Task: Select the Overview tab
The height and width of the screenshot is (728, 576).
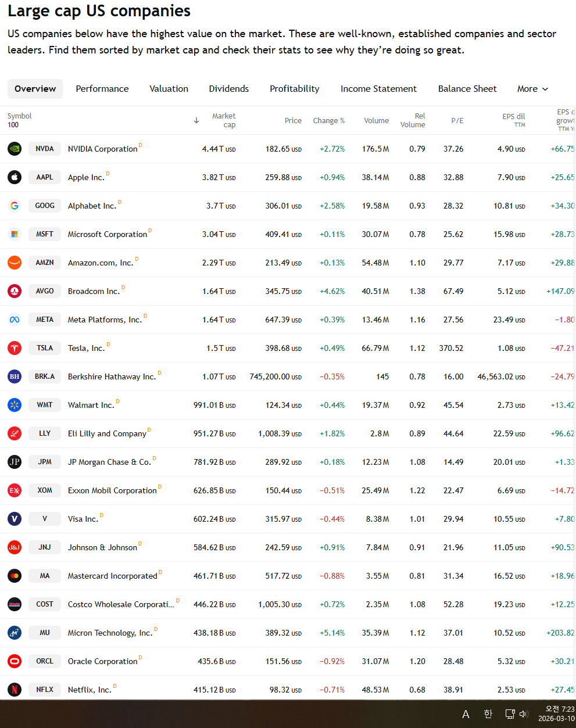Action: [35, 89]
